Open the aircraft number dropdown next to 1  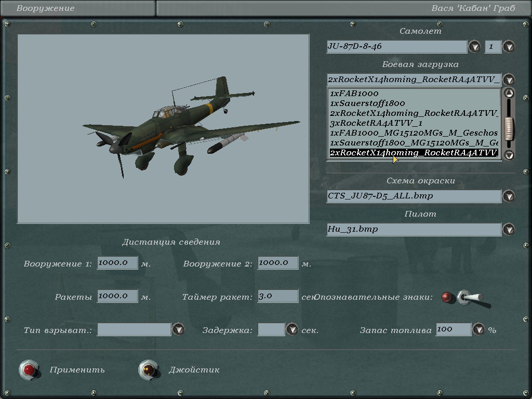point(509,46)
